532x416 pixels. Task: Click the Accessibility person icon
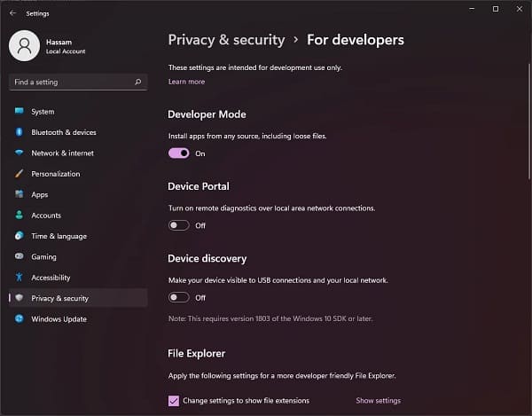point(19,278)
